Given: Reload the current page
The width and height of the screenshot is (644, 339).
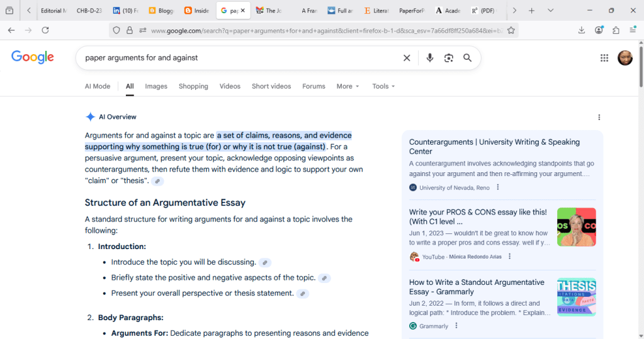Looking at the screenshot, I should [45, 30].
